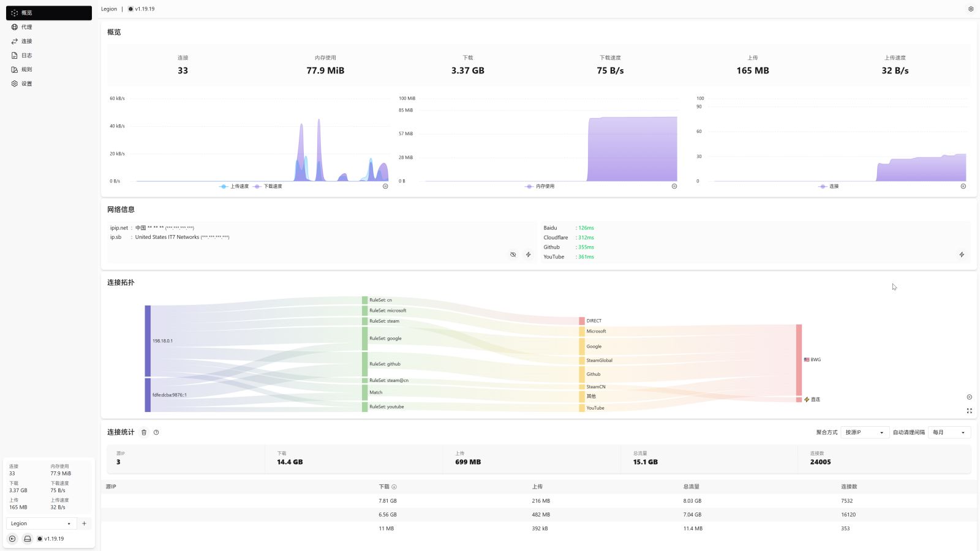The image size is (980, 551).
Task: Run the latency test for Baidu, Cloudflare, Github, YouTube
Action: 962,255
